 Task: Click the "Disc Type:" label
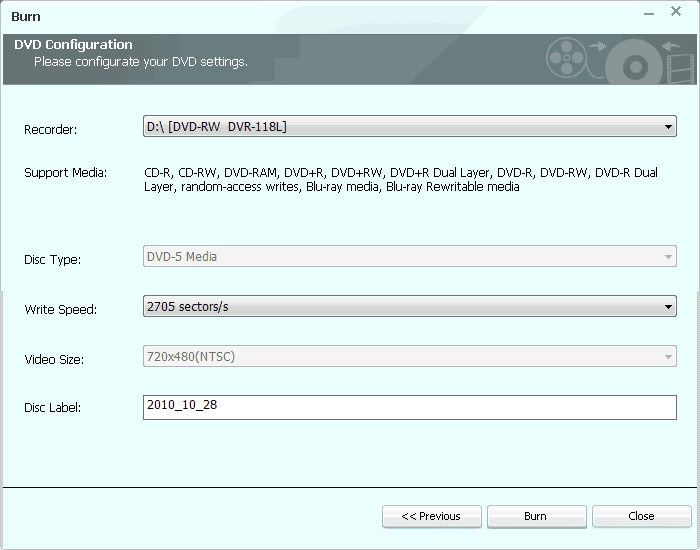click(53, 260)
